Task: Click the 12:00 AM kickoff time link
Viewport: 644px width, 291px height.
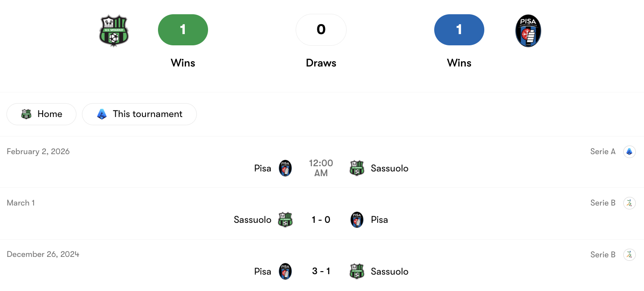Action: [321, 168]
